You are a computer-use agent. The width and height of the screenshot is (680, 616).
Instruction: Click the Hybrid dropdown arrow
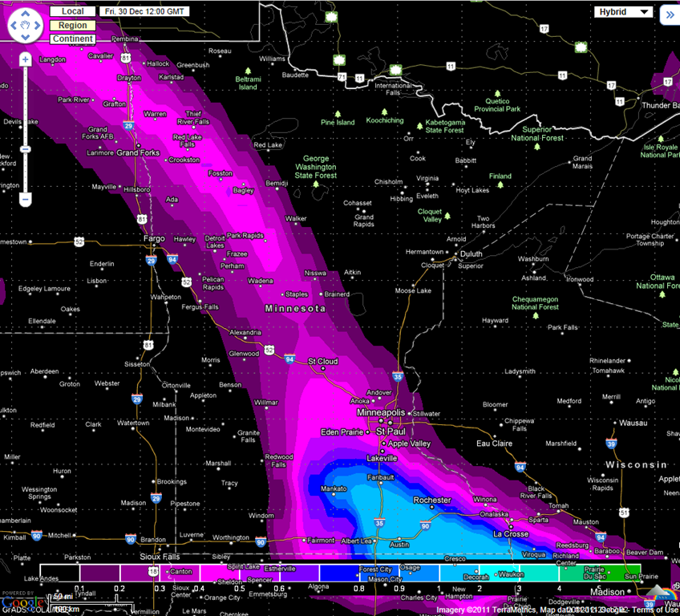(x=645, y=12)
